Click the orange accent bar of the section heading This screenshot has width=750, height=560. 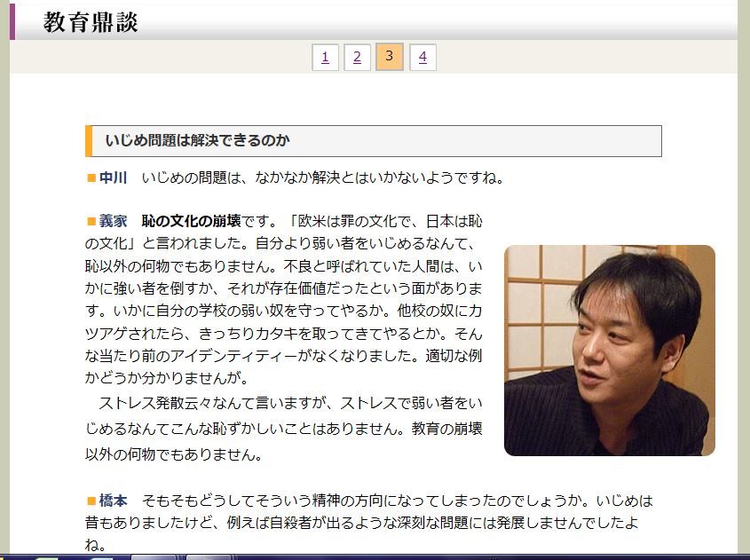(x=88, y=141)
